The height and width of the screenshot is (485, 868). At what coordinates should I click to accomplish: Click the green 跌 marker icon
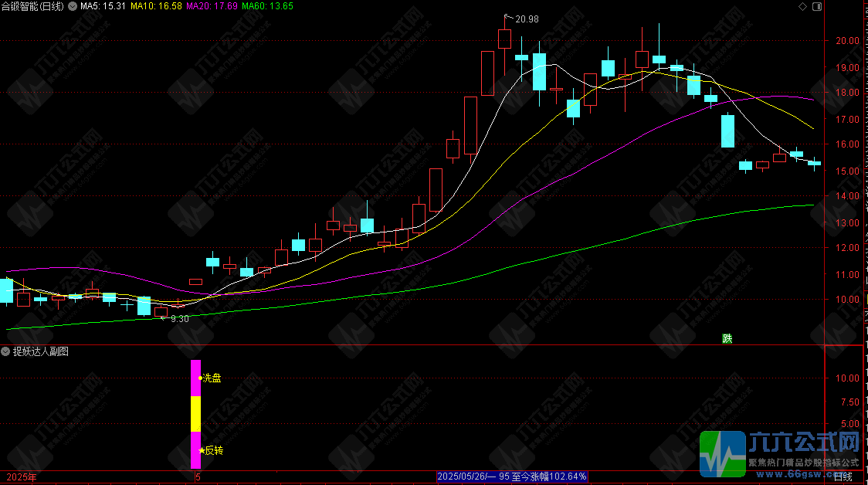click(x=727, y=338)
